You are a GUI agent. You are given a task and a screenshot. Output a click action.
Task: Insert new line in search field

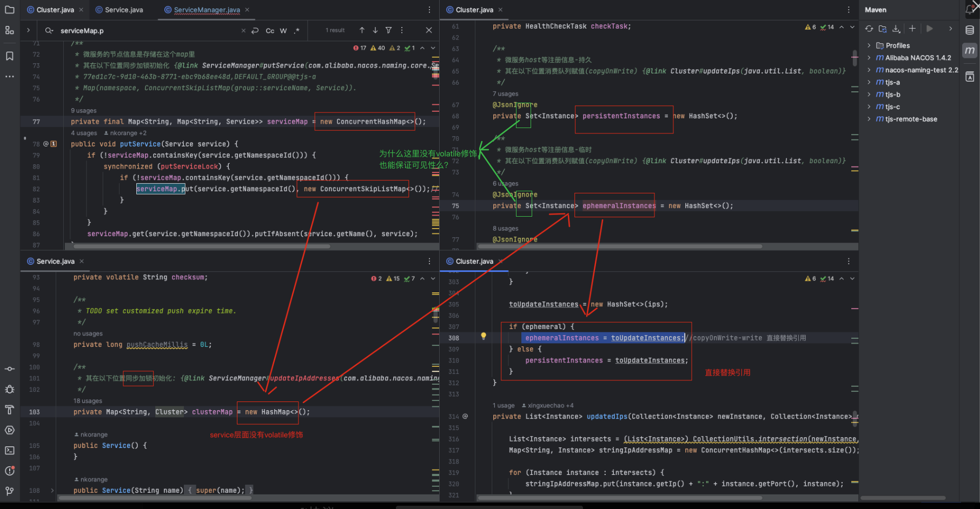255,31
